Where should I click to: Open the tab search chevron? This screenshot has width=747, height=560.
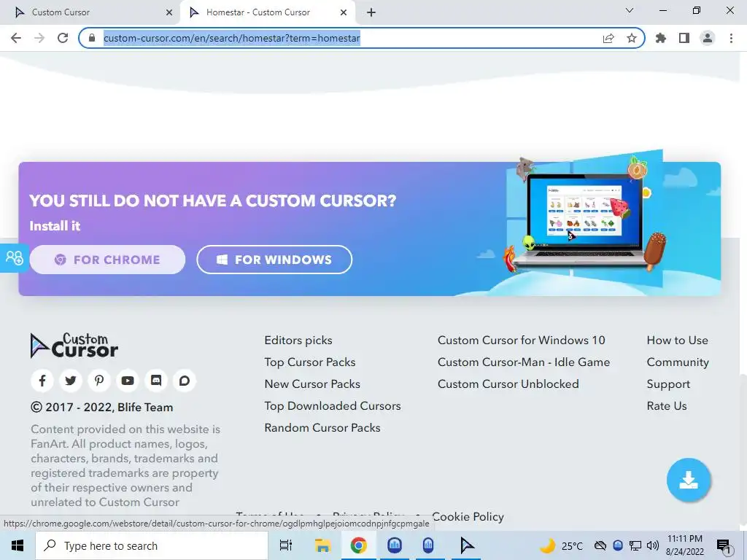click(x=630, y=10)
